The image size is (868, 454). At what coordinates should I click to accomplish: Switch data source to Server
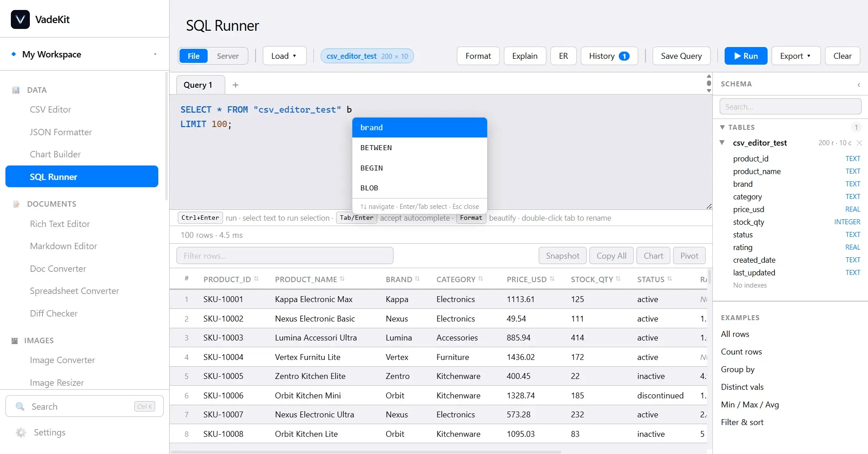pos(228,56)
